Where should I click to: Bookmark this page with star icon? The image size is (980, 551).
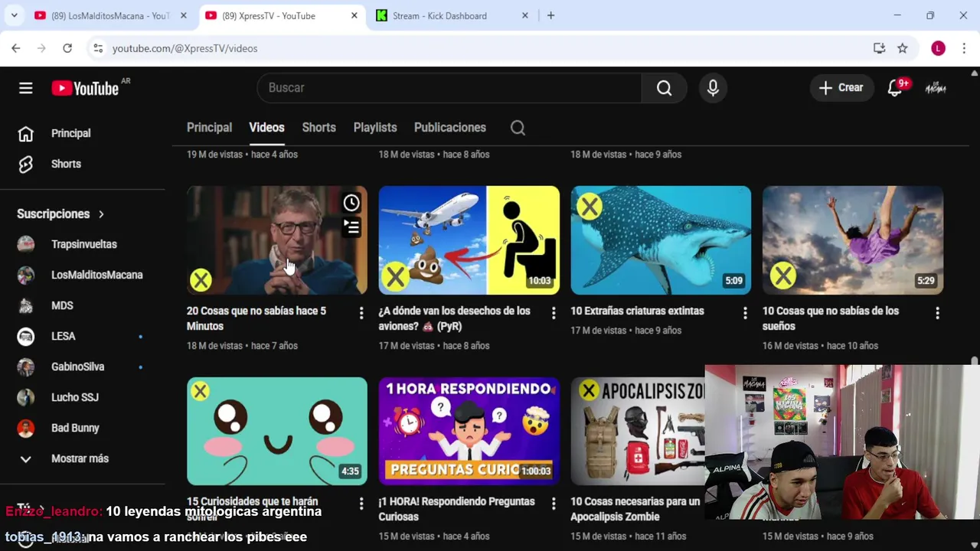point(903,48)
